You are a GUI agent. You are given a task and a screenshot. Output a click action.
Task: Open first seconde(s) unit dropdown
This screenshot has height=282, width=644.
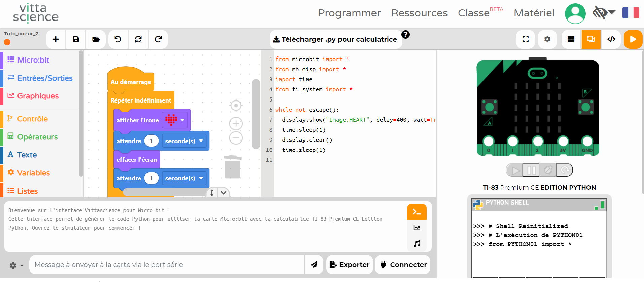pyautogui.click(x=184, y=141)
